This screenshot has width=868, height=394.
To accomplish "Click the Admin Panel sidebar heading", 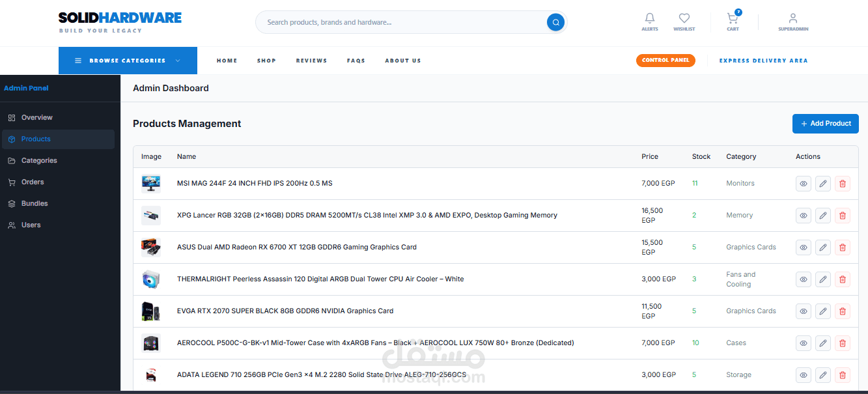I will coord(26,88).
